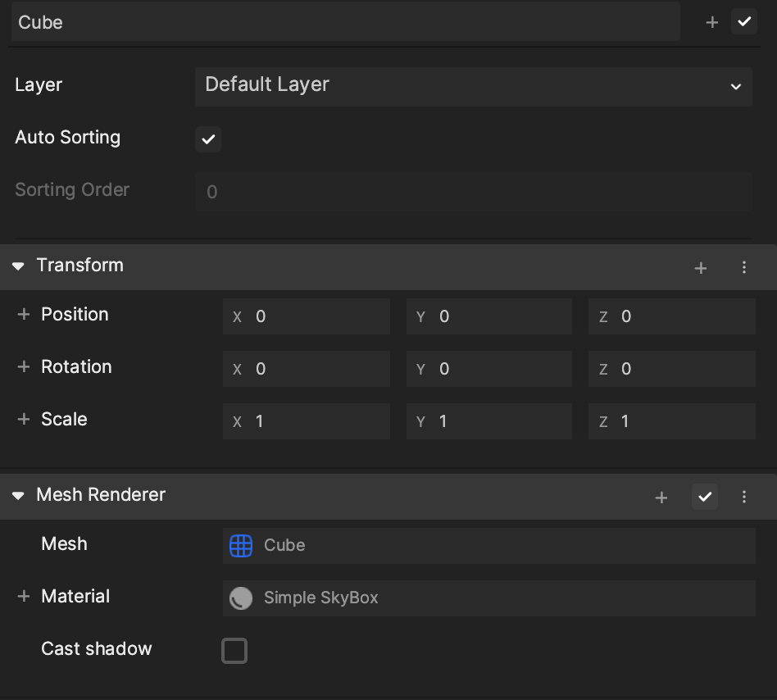
Task: Disable the Auto Sorting checkbox
Action: [208, 139]
